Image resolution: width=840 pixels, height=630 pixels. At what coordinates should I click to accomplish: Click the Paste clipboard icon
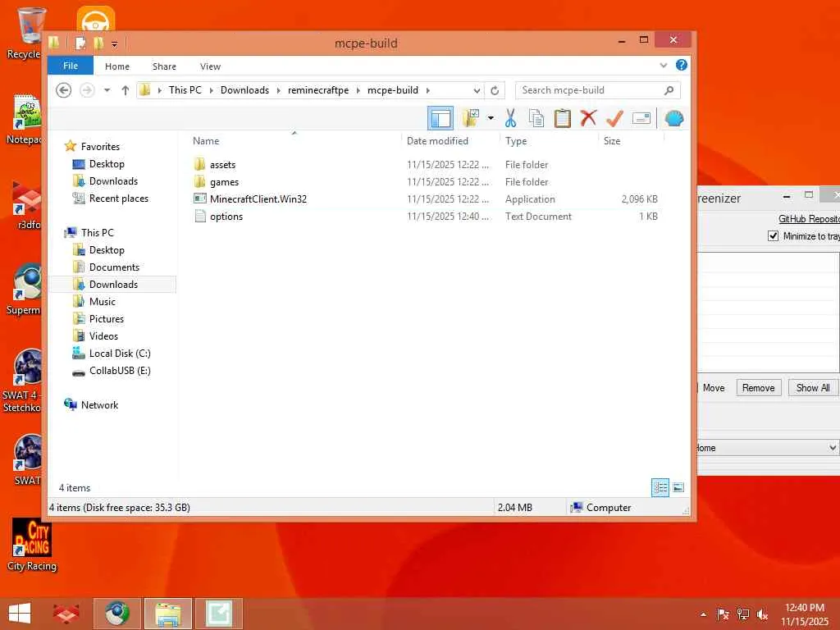(562, 118)
